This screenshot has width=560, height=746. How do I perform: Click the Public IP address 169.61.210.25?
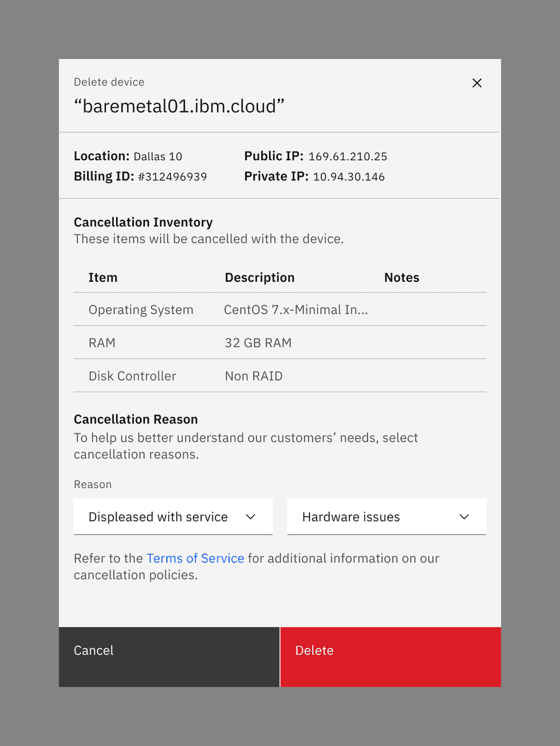pyautogui.click(x=348, y=156)
